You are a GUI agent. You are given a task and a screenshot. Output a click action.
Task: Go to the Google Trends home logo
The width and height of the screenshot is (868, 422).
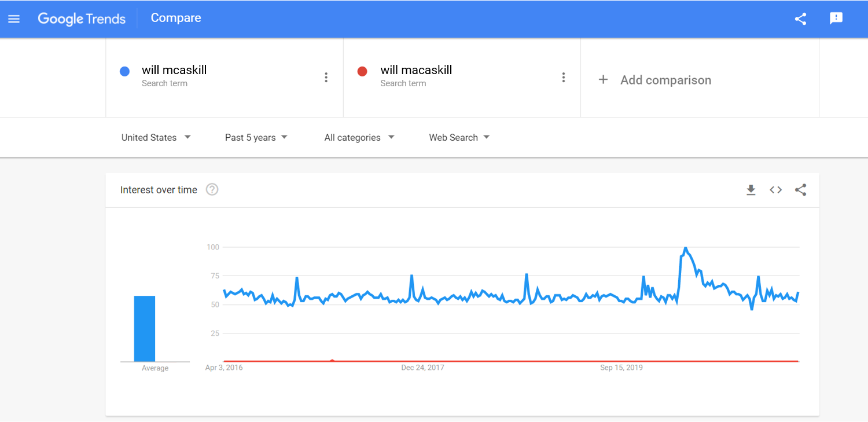[x=82, y=19]
